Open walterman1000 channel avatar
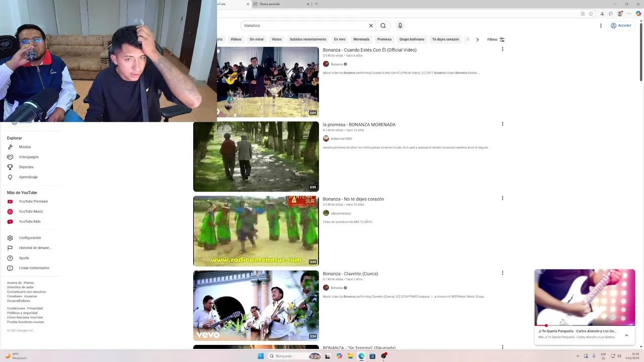 tap(326, 139)
